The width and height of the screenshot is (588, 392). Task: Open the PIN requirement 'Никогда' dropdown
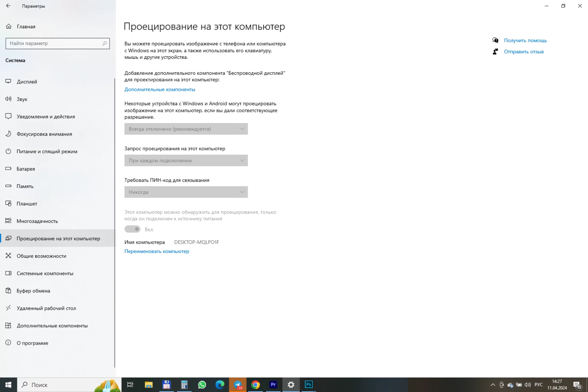click(x=186, y=192)
